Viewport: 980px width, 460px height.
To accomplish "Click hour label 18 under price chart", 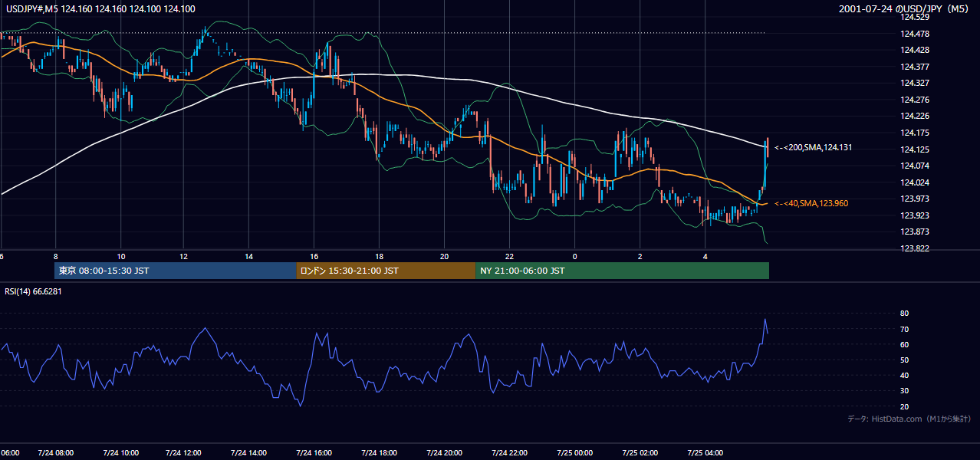I will 380,257.
